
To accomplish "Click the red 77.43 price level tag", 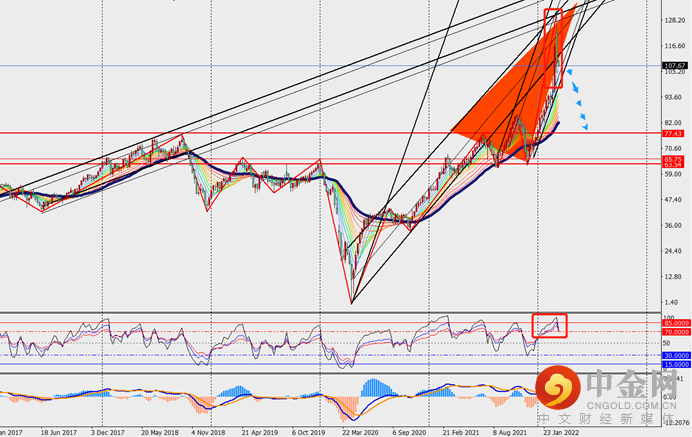I will (x=673, y=133).
